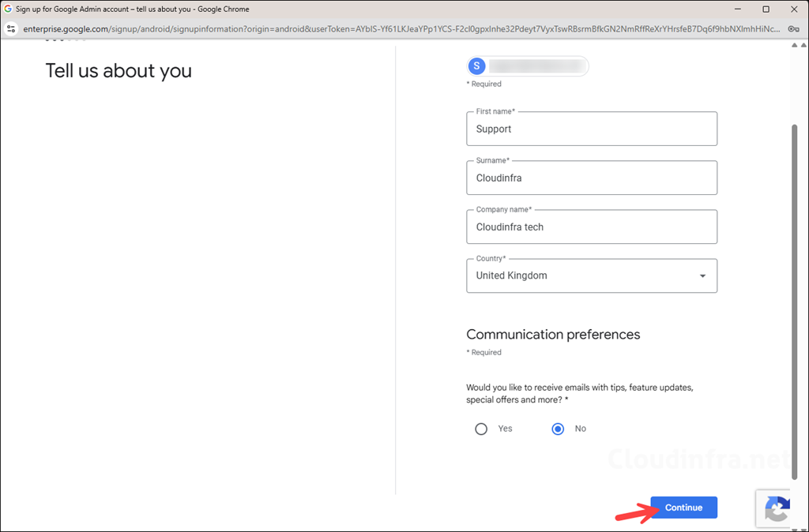Click the Google favicon in the title bar

(8, 9)
